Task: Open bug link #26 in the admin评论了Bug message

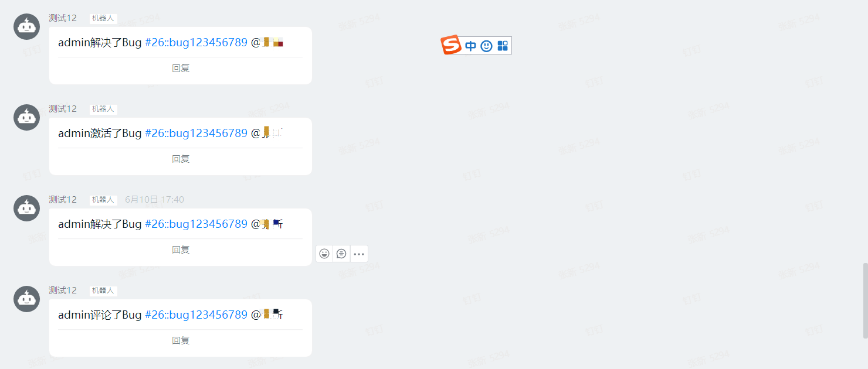Action: coord(196,315)
